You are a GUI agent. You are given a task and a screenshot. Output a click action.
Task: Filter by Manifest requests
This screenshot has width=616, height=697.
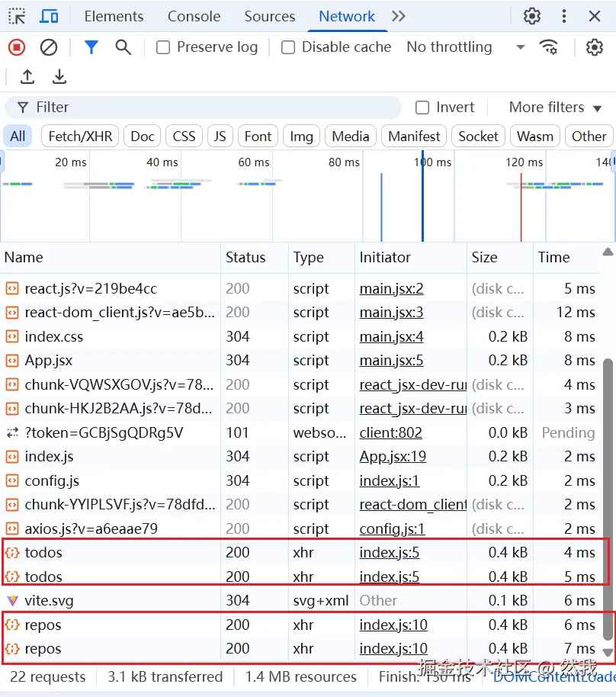[414, 136]
